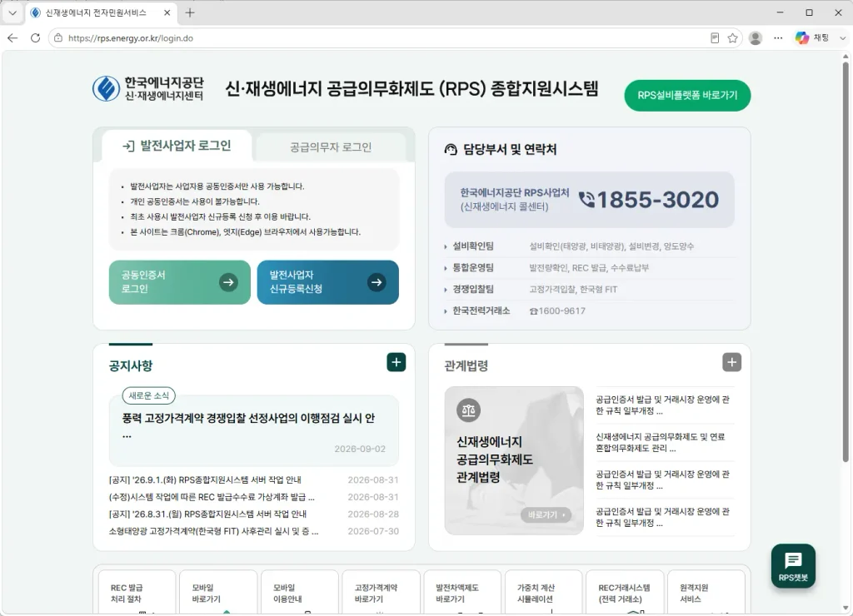Open 원격지원 서비스 shortcut
The width and height of the screenshot is (853, 616).
click(x=706, y=593)
